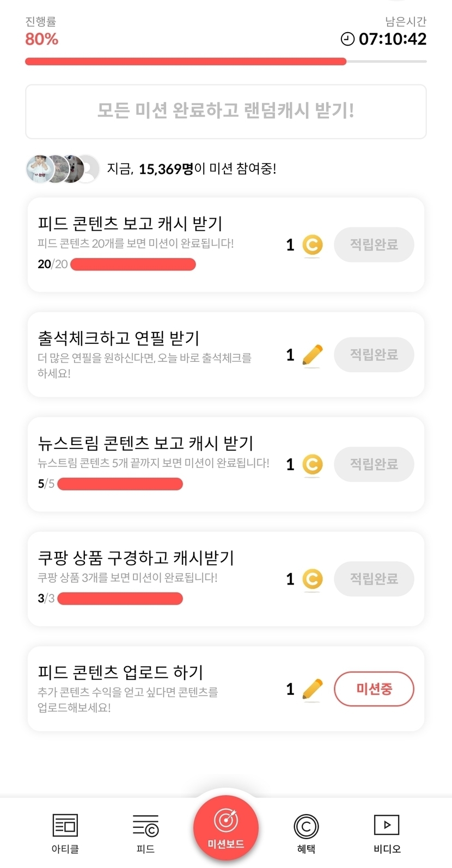Open the 피드 콘텐츠 업로드 하기 mission title
The width and height of the screenshot is (452, 868).
(120, 672)
